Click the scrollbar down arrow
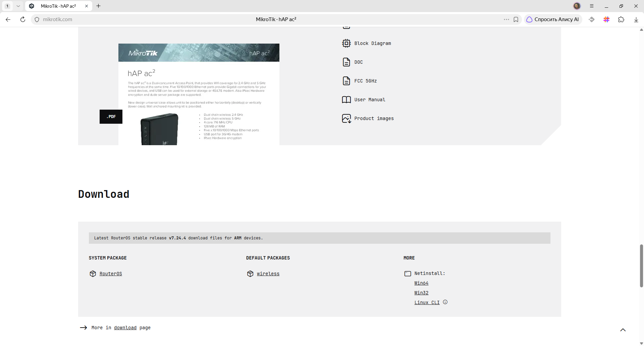Screen dimensions: 644x346 pos(641,343)
